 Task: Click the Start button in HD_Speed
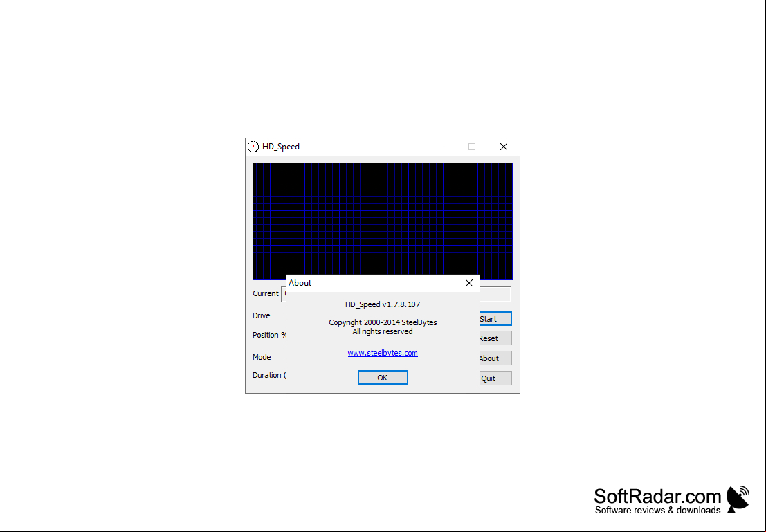(495, 318)
